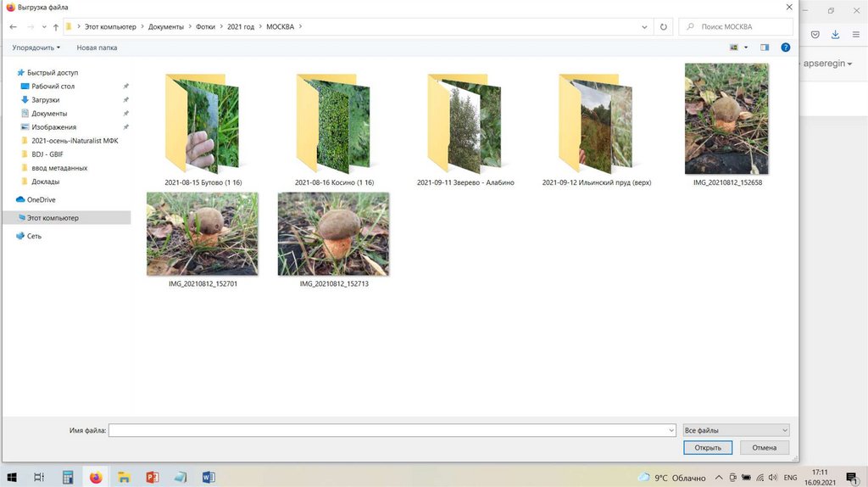Open recent locations dropdown arrow
This screenshot has height=487, width=868.
pos(44,26)
